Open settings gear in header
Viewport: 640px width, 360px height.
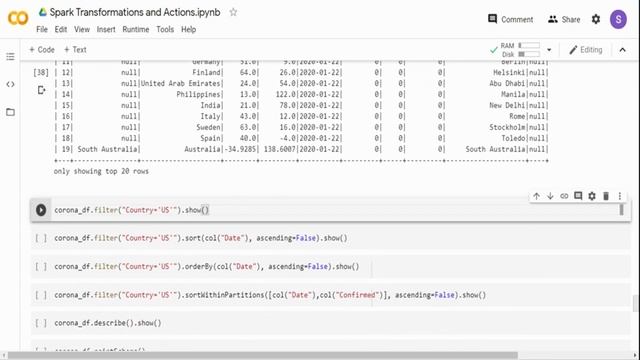596,19
